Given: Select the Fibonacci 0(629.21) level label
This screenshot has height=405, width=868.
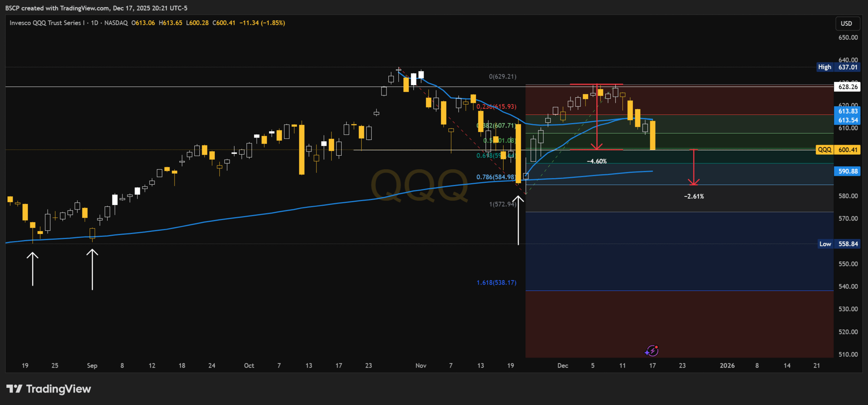Looking at the screenshot, I should [x=503, y=76].
